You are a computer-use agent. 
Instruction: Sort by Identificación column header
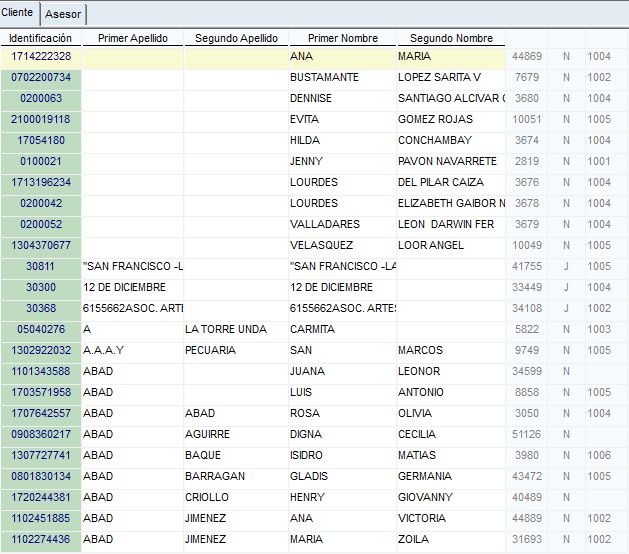pyautogui.click(x=41, y=38)
